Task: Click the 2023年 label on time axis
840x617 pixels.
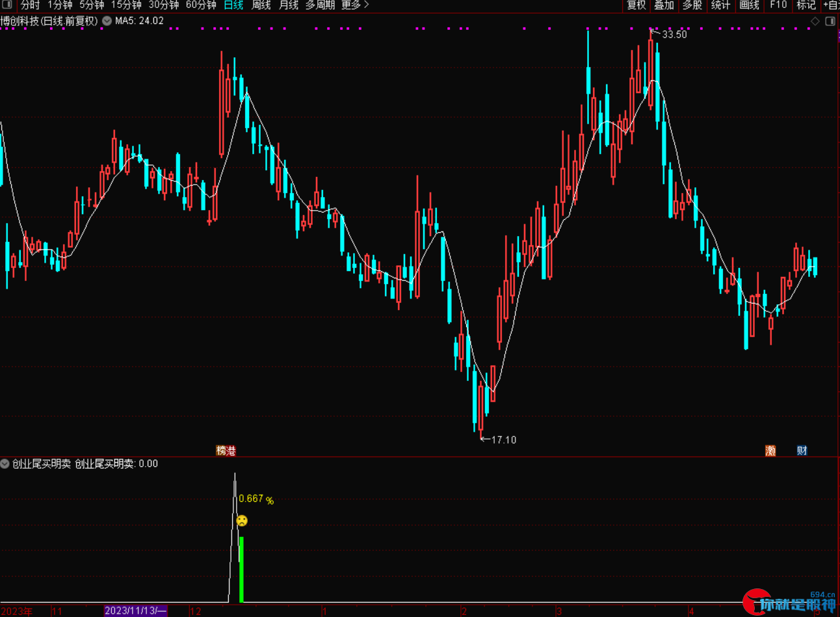Action: pyautogui.click(x=16, y=611)
